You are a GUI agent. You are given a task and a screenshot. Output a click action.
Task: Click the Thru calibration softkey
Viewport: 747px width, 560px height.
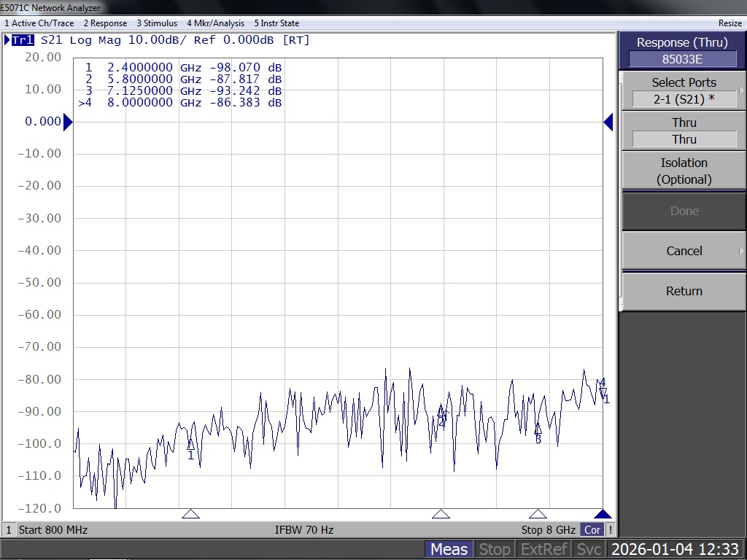click(x=684, y=131)
